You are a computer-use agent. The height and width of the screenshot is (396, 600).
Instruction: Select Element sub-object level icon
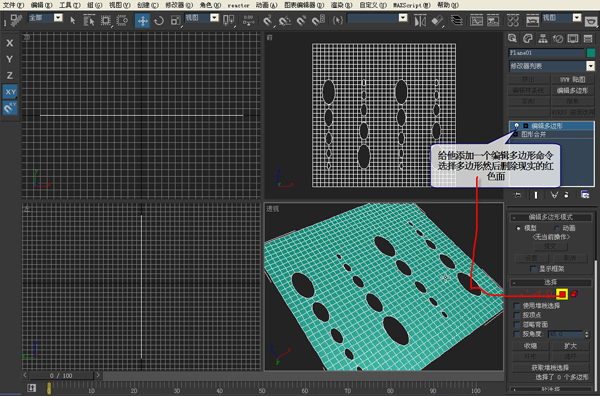coord(574,294)
